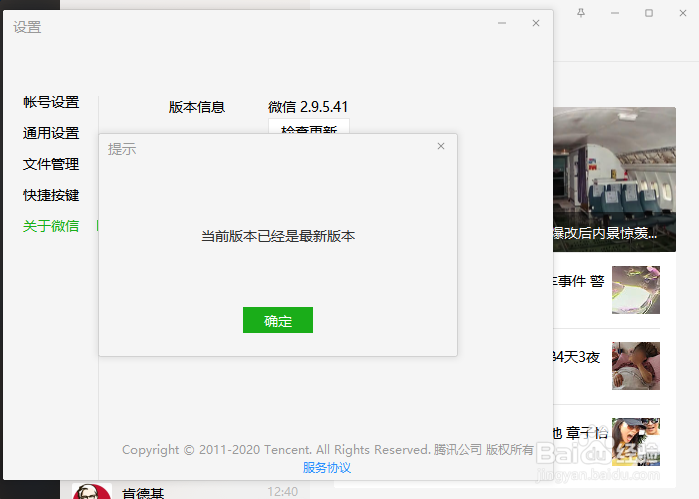Minimize the main WeChat window
The width and height of the screenshot is (699, 499).
(x=615, y=13)
